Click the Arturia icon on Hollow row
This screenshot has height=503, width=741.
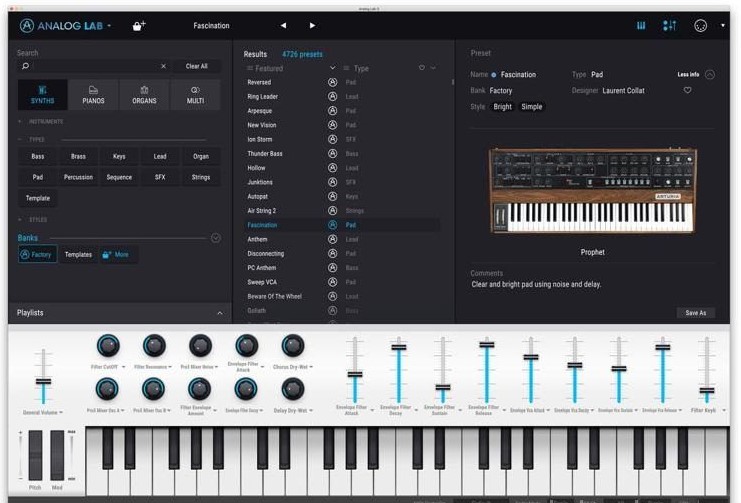332,168
